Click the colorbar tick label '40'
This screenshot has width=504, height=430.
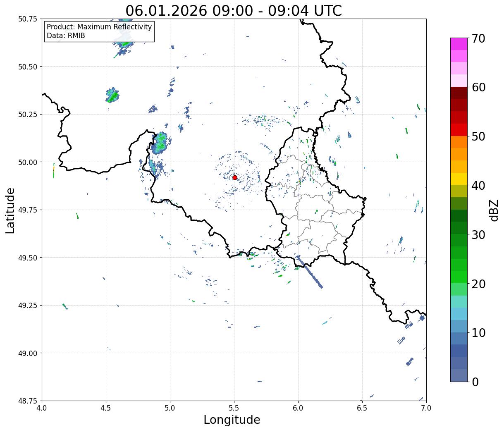478,186
